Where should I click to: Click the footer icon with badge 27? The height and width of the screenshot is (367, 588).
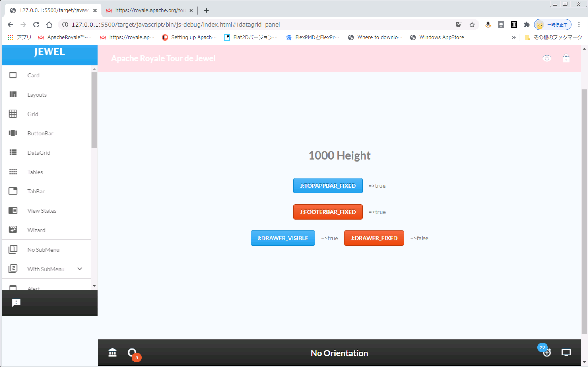click(547, 352)
